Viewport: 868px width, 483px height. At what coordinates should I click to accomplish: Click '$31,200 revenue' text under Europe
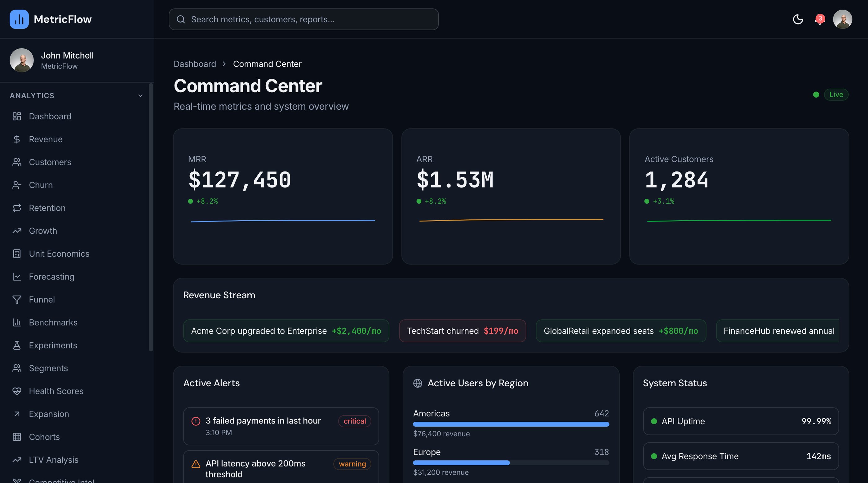click(441, 472)
